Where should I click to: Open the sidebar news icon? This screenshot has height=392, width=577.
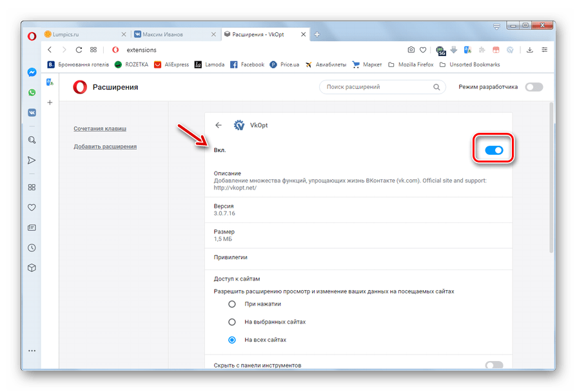tap(32, 228)
